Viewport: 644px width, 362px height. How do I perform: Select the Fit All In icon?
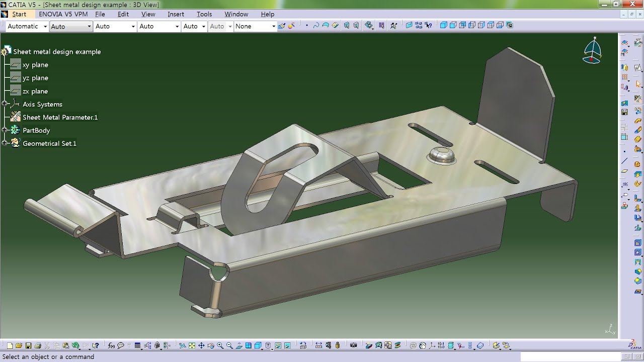coord(193,346)
